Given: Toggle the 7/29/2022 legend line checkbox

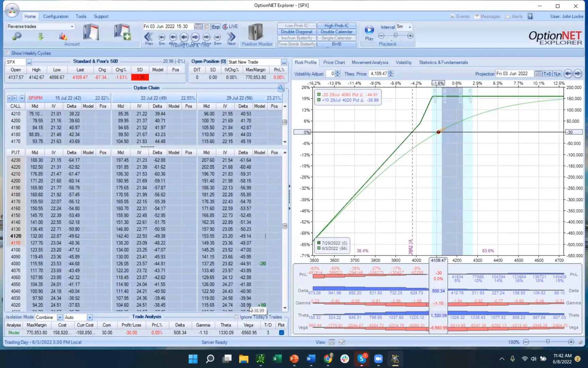Looking at the screenshot, I should coord(319,243).
